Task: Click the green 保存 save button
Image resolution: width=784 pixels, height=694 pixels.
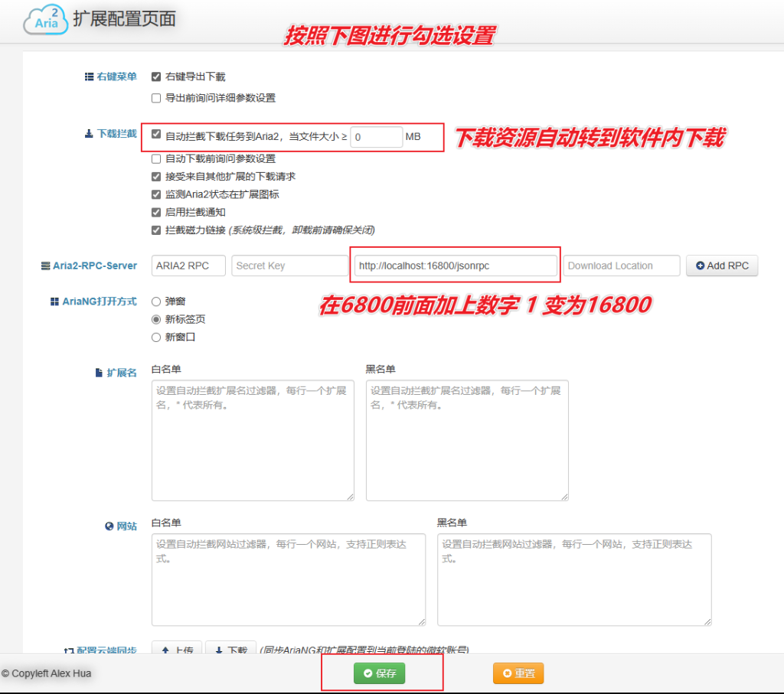Action: coord(382,673)
